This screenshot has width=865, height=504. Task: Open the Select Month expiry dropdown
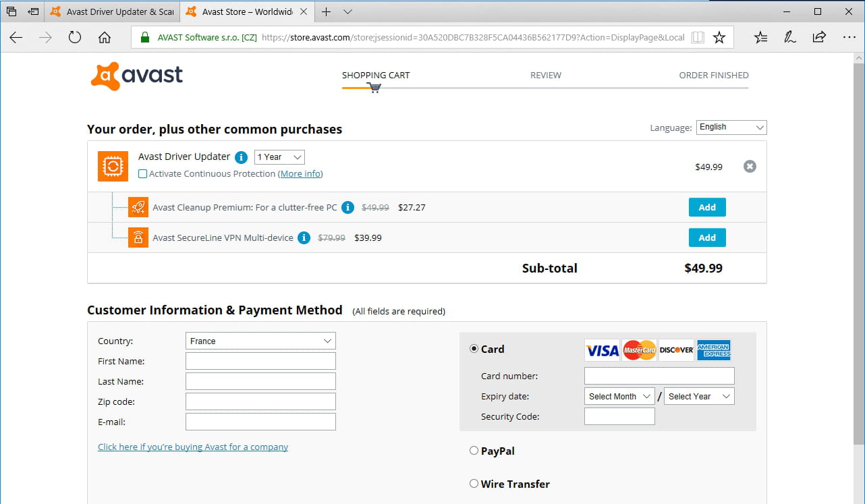coord(619,396)
